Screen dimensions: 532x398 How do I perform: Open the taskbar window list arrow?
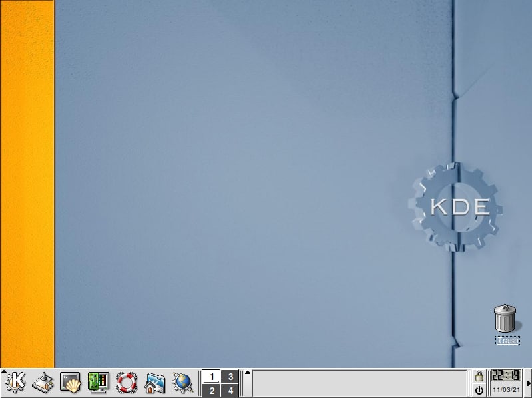pyautogui.click(x=248, y=383)
